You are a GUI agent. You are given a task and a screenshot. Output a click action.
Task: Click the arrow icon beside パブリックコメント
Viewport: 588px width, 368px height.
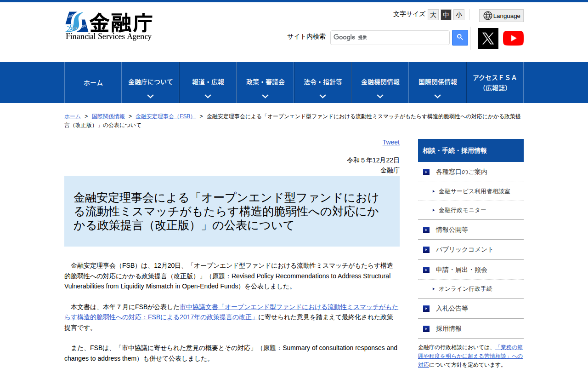coord(425,249)
